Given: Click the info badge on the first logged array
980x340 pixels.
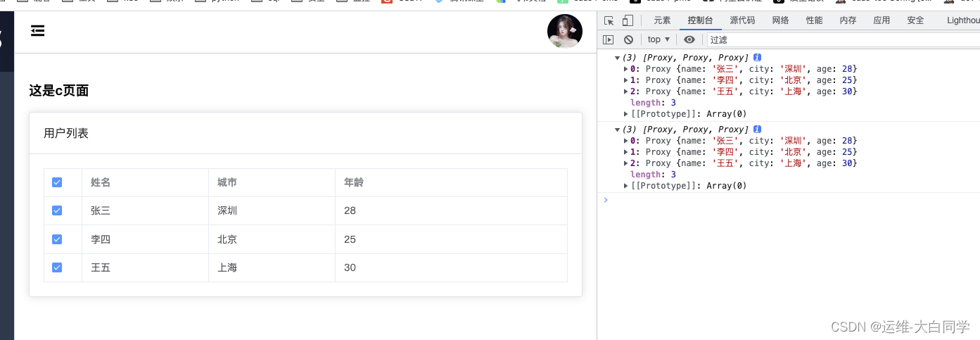Looking at the screenshot, I should pyautogui.click(x=757, y=58).
